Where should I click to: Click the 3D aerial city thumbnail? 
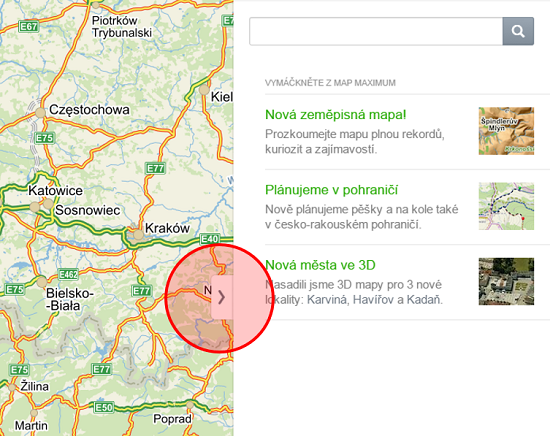point(506,281)
